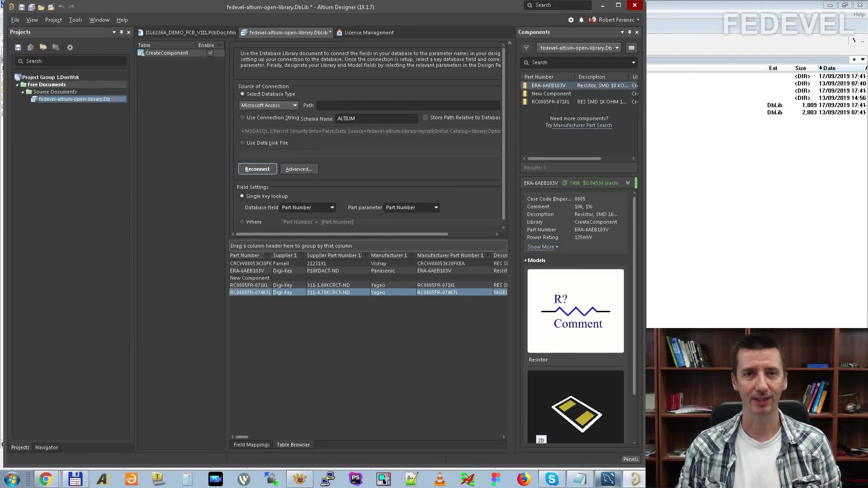Select the Microsoft Access database type radio button
Viewport: 868px width, 488px height.
(x=242, y=94)
